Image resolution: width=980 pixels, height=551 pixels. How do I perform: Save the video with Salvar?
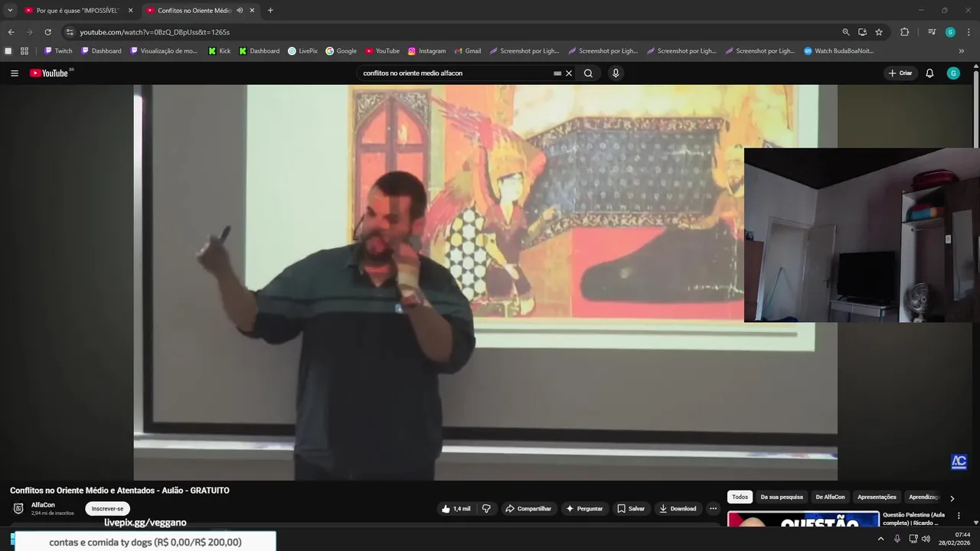(x=631, y=509)
